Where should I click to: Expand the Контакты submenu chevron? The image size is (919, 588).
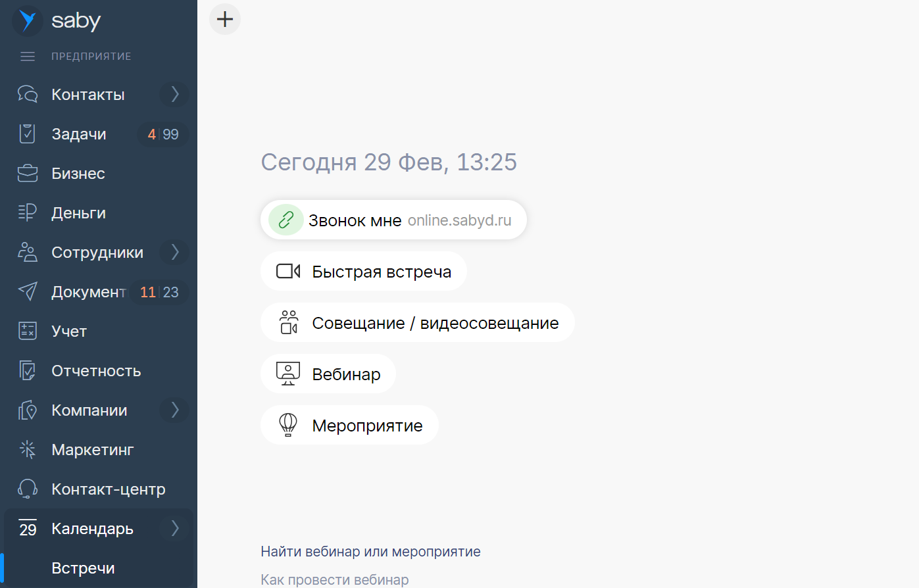174,94
